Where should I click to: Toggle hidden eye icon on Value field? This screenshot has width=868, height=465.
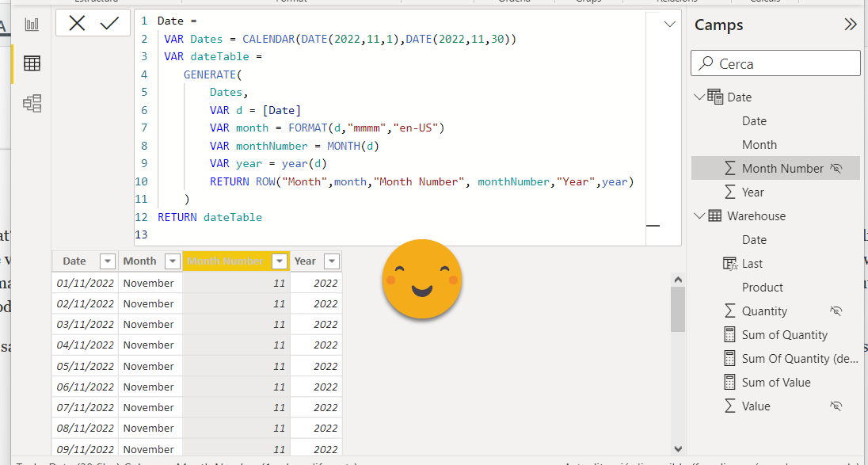[x=836, y=406]
